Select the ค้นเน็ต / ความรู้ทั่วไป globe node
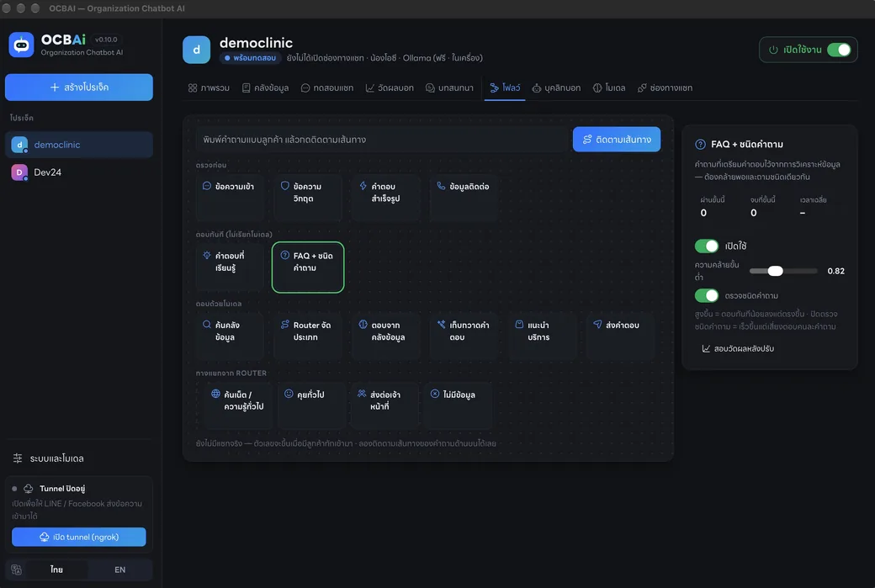Screen dimensions: 875x588 [238, 405]
